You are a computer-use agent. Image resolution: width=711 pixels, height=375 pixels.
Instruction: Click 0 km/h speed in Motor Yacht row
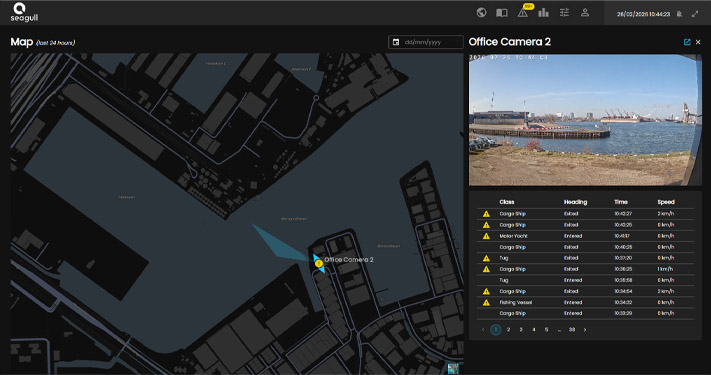[x=666, y=236]
